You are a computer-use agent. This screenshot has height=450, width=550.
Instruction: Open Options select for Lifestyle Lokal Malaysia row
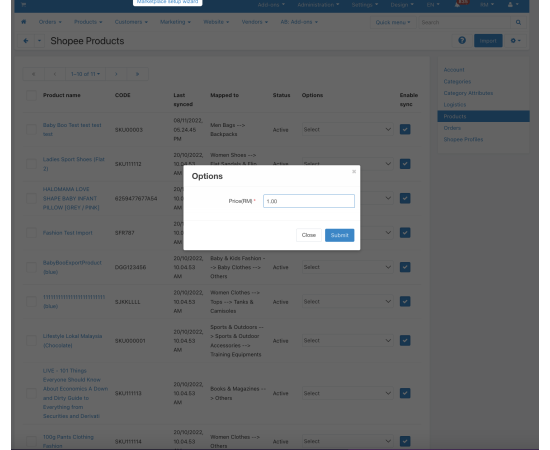347,341
